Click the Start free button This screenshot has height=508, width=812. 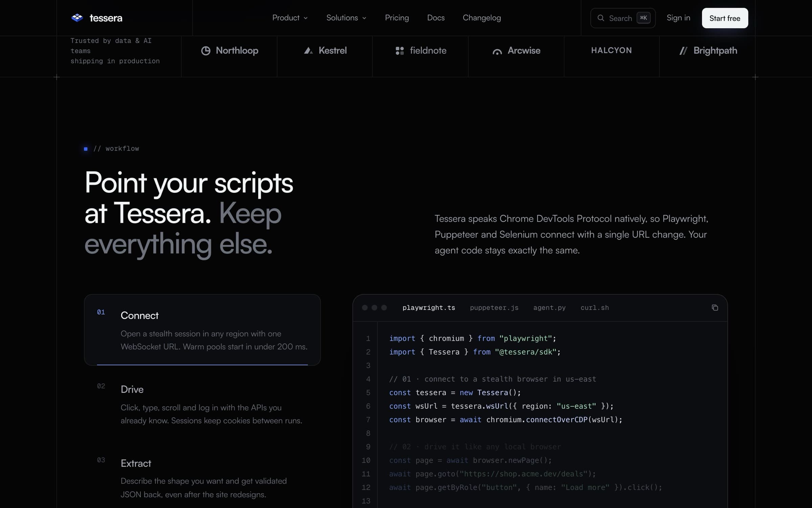[725, 18]
